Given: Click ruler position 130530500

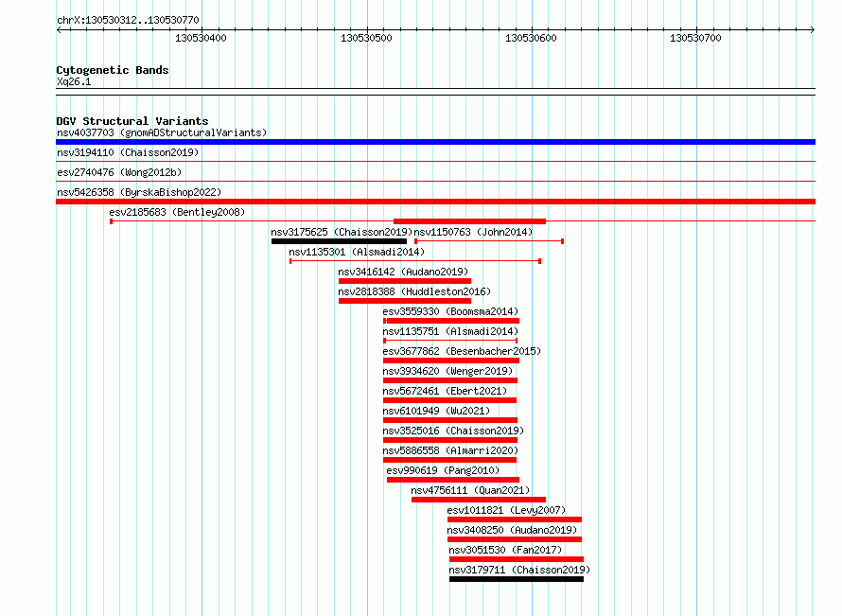Looking at the screenshot, I should click(x=366, y=38).
